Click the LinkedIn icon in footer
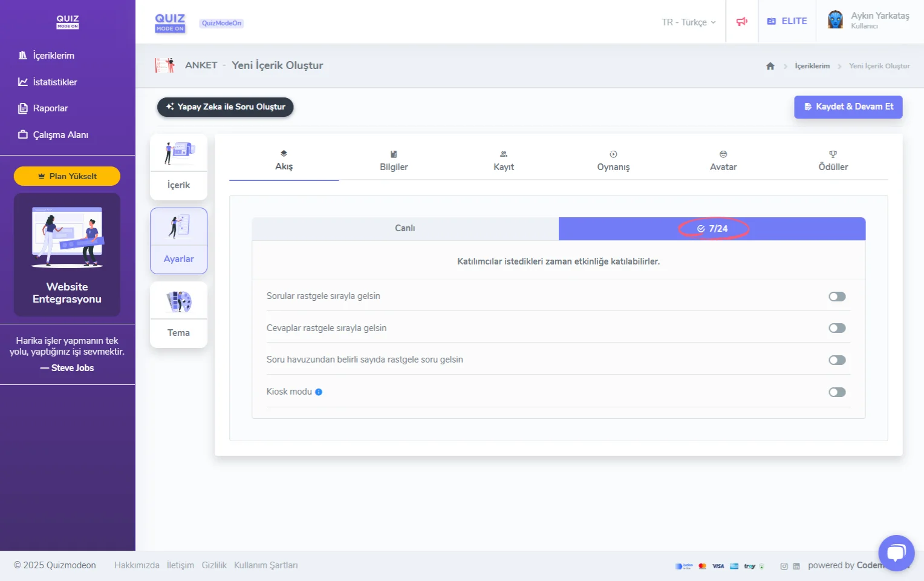The height and width of the screenshot is (581, 924). [x=796, y=566]
